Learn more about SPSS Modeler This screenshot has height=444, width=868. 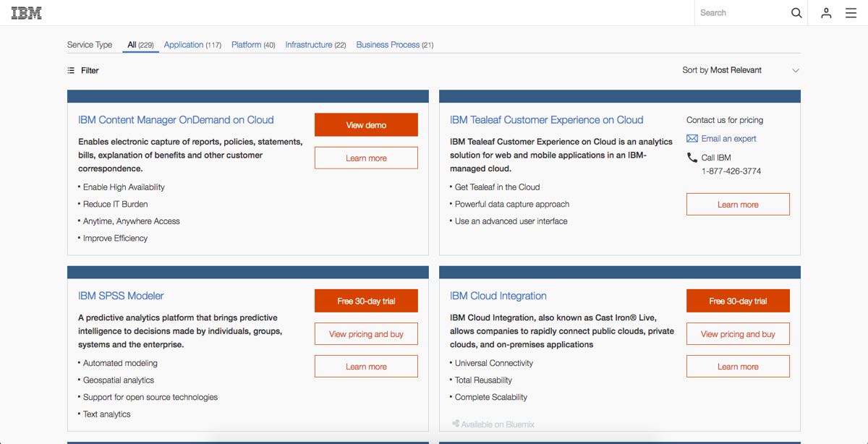click(x=366, y=366)
